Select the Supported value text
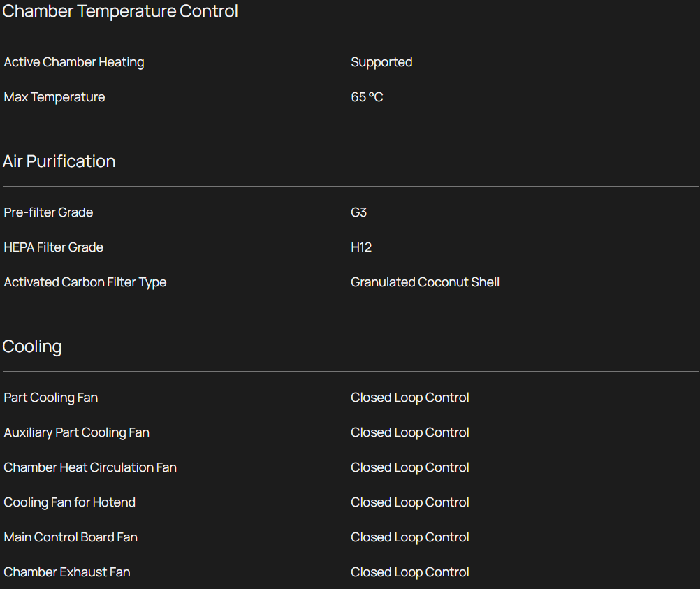The image size is (700, 589). [x=381, y=62]
